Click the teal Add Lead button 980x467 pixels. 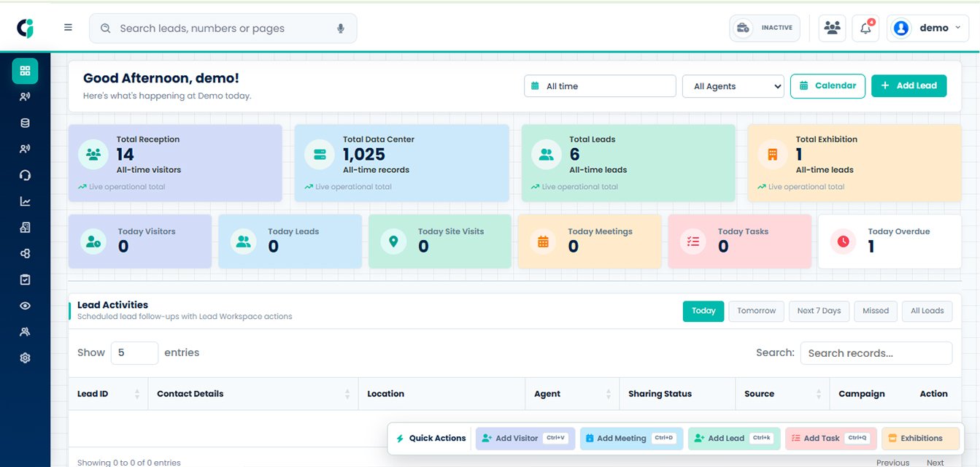(x=908, y=86)
